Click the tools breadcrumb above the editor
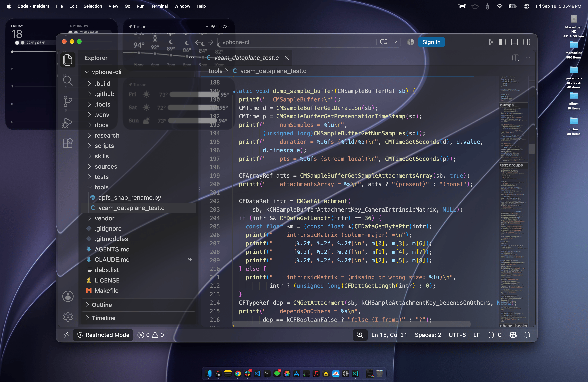 pyautogui.click(x=215, y=71)
